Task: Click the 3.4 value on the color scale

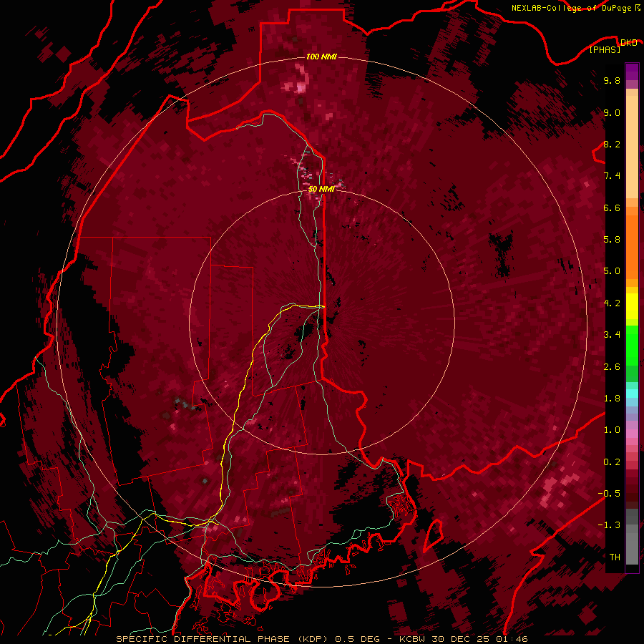Action: coord(612,335)
